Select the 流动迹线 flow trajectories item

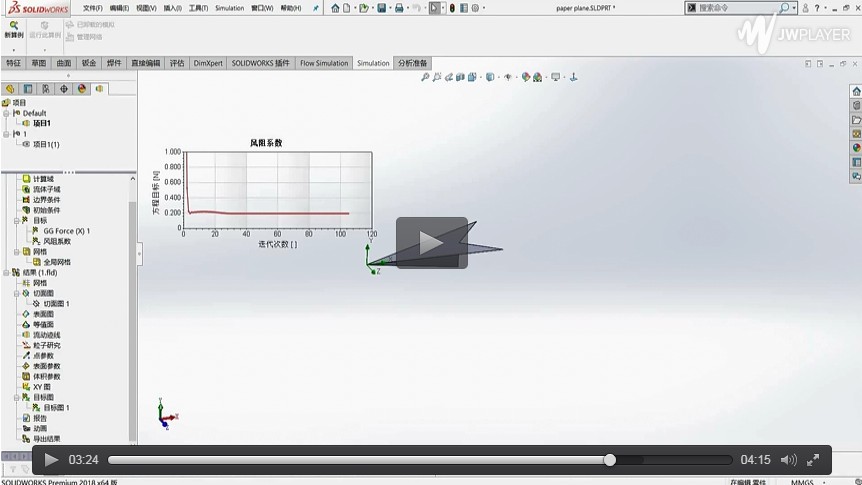click(x=46, y=335)
